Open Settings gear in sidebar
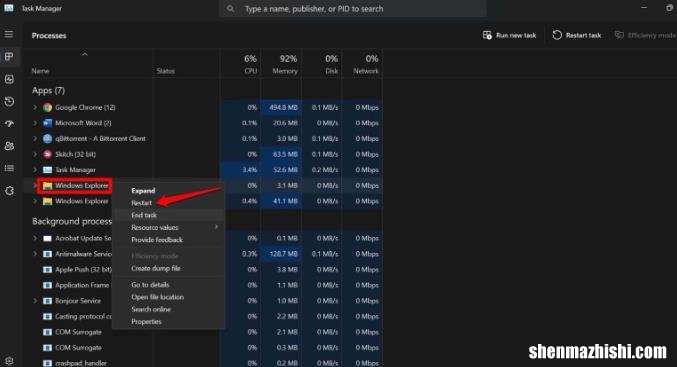The height and width of the screenshot is (367, 677). point(9,361)
